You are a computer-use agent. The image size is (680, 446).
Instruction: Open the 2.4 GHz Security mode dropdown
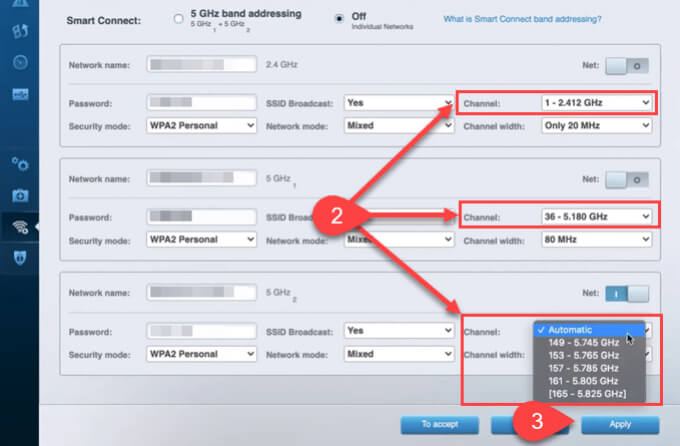click(x=201, y=125)
